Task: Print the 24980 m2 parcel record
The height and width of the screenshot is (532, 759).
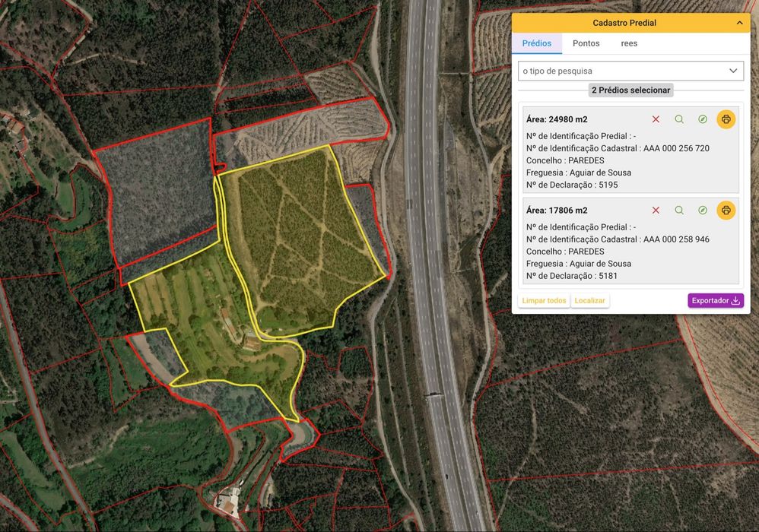Action: [726, 119]
